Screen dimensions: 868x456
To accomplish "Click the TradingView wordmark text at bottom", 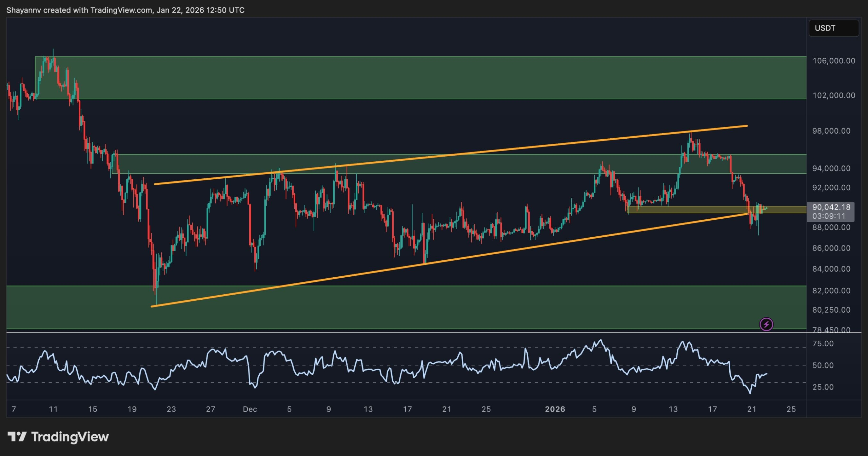I will 70,437.
